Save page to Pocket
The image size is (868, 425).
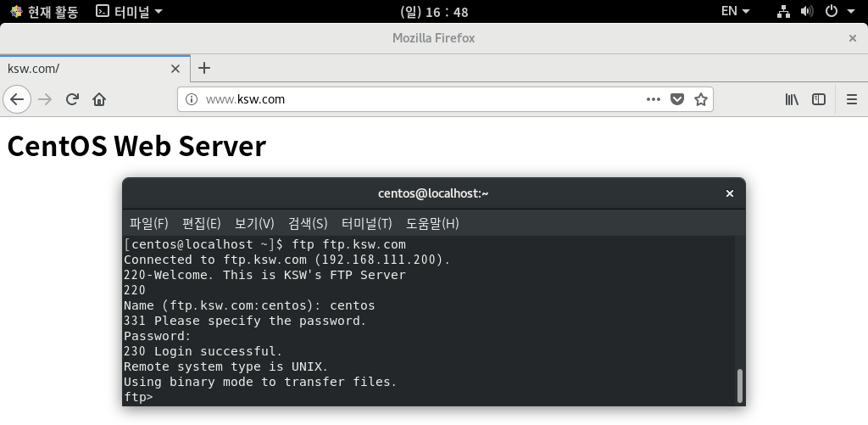[677, 99]
